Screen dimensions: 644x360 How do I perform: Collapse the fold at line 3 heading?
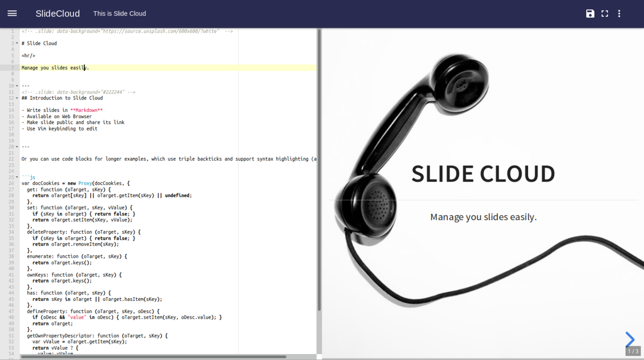coord(18,44)
